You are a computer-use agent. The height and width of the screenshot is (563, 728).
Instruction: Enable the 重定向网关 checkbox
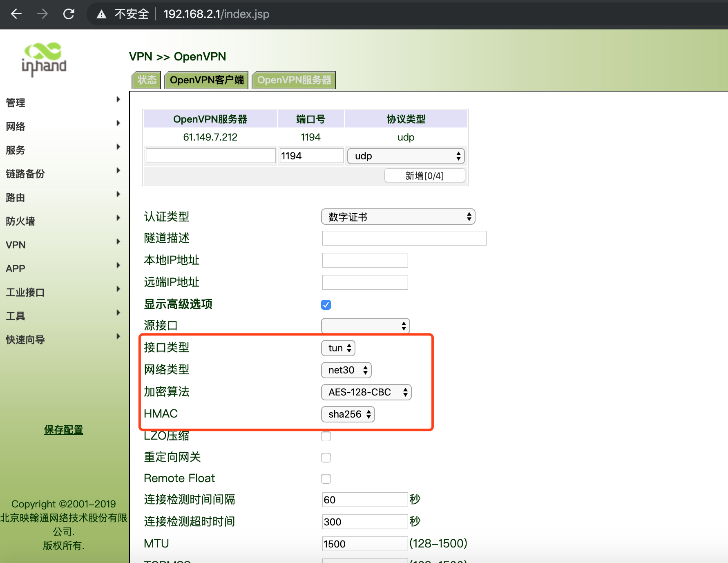point(326,458)
